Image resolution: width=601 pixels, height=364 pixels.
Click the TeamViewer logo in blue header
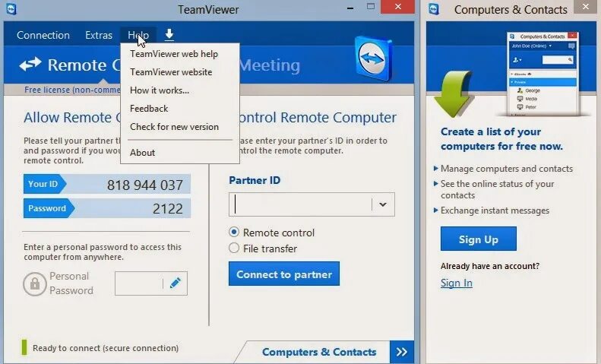[373, 59]
